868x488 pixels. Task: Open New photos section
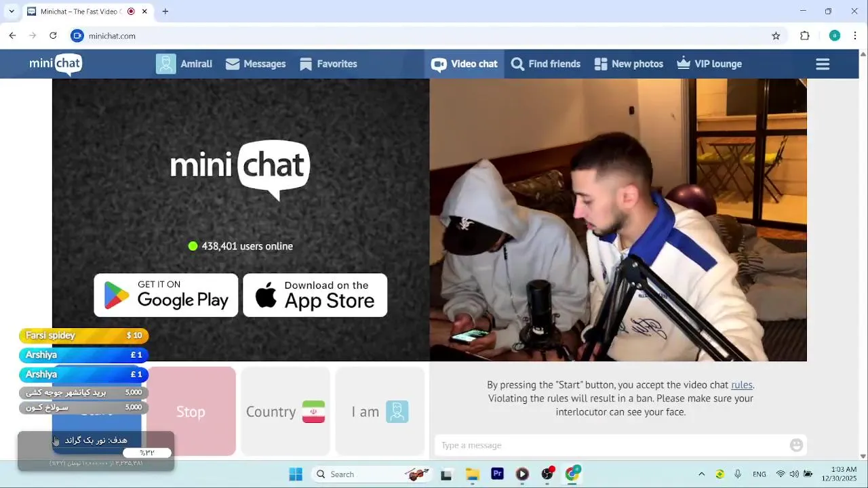pyautogui.click(x=629, y=64)
